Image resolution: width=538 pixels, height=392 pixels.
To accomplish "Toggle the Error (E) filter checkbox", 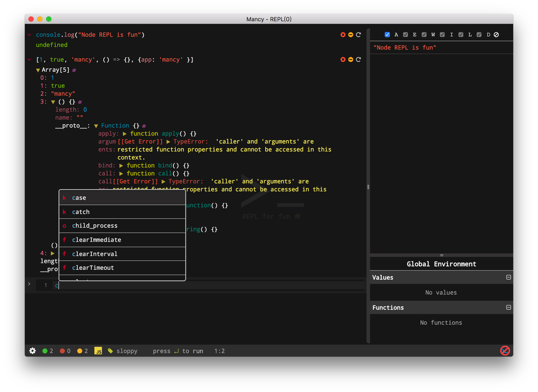I will pyautogui.click(x=405, y=35).
